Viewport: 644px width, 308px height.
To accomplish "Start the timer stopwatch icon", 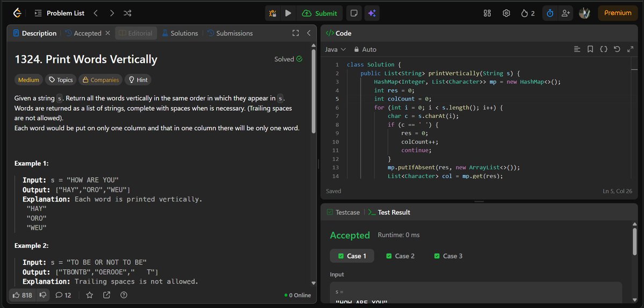I will click(550, 13).
